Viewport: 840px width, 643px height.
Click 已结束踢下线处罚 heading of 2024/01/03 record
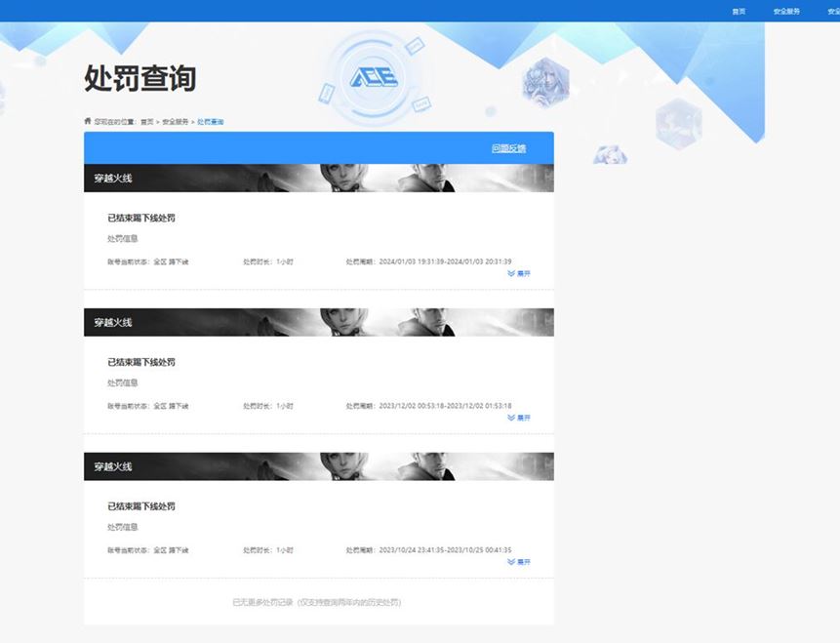click(x=141, y=219)
